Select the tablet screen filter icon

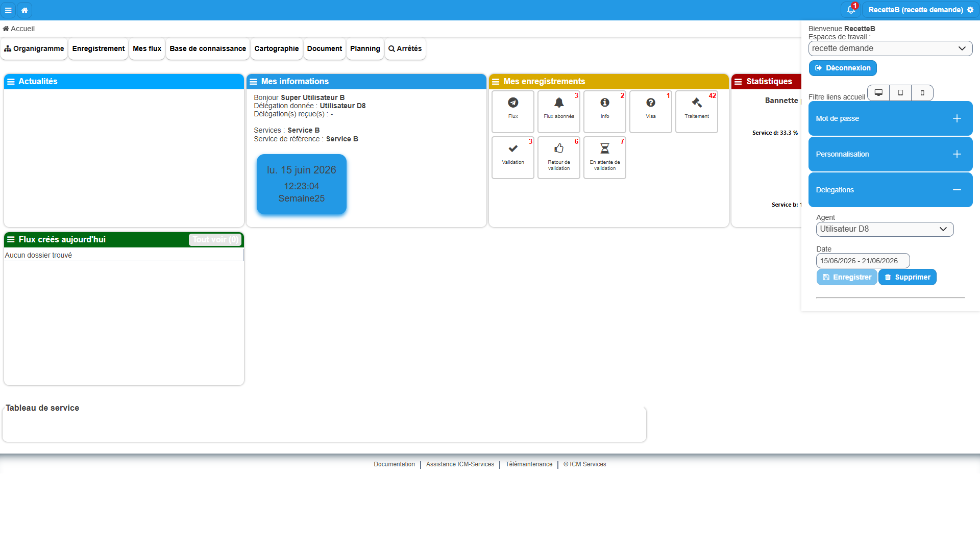900,93
